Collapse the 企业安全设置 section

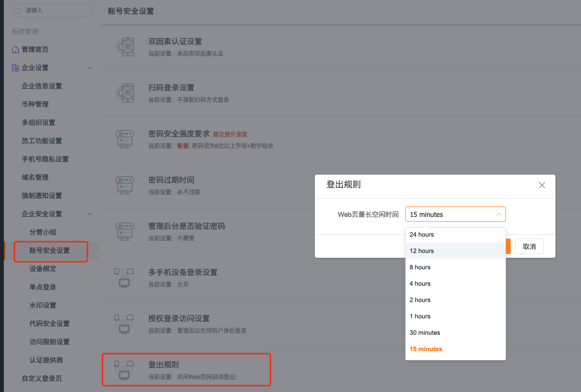coord(90,214)
